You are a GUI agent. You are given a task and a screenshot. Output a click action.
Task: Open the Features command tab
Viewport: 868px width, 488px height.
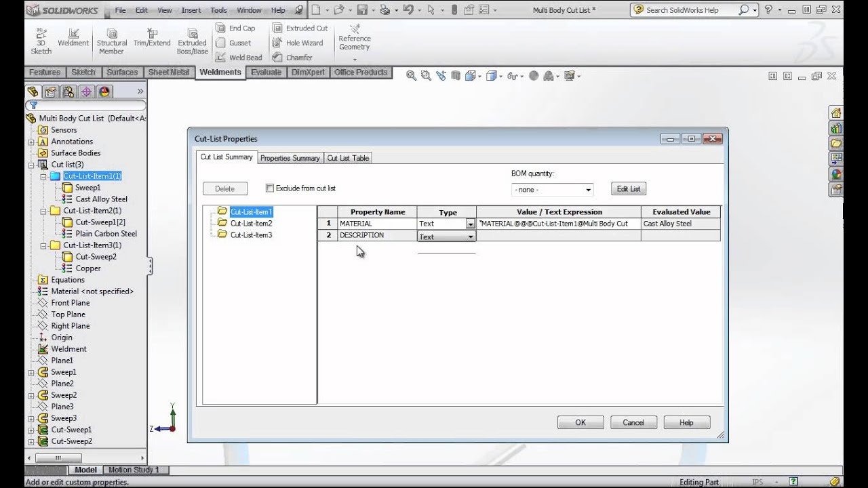click(x=45, y=73)
